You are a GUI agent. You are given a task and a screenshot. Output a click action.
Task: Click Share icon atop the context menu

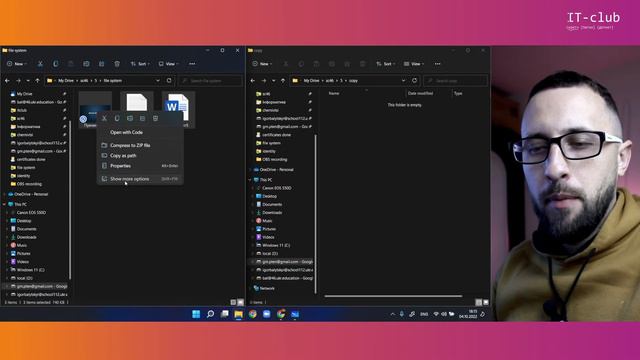coord(142,118)
